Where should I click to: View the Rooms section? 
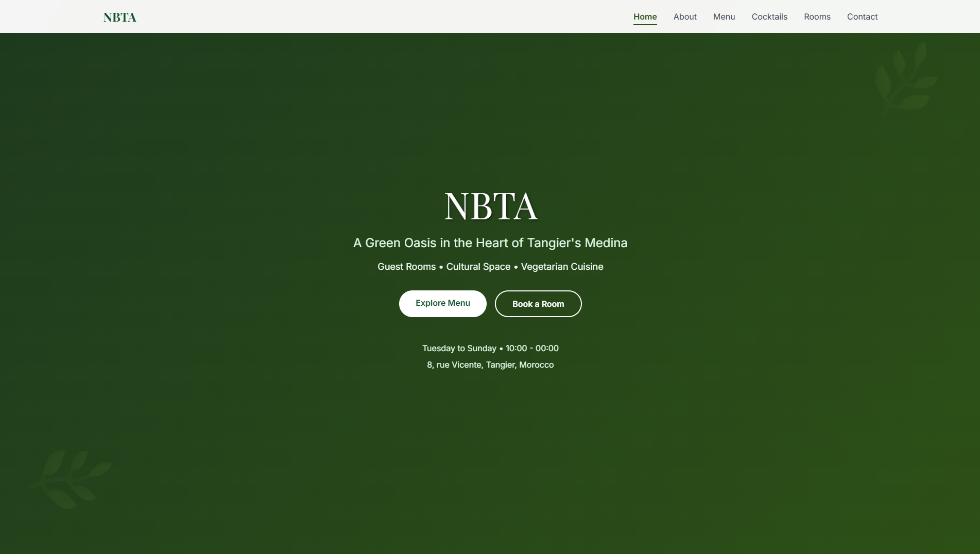tap(817, 16)
